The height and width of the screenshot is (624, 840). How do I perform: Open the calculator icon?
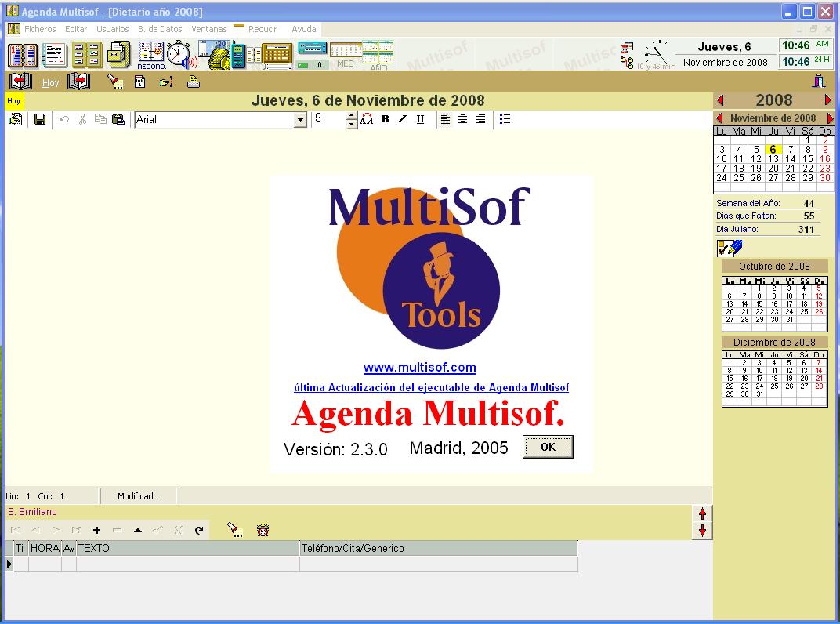pyautogui.click(x=277, y=56)
